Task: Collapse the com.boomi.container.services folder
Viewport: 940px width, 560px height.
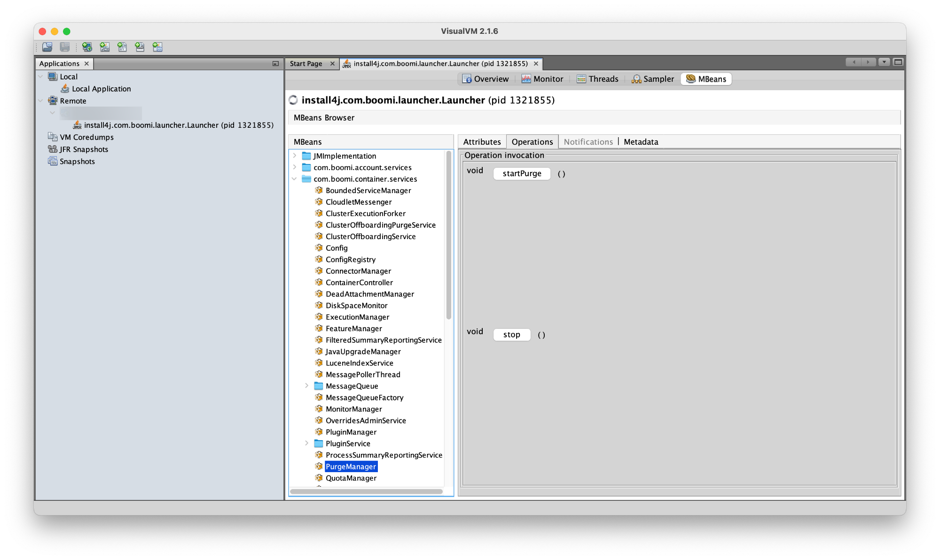Action: click(295, 179)
